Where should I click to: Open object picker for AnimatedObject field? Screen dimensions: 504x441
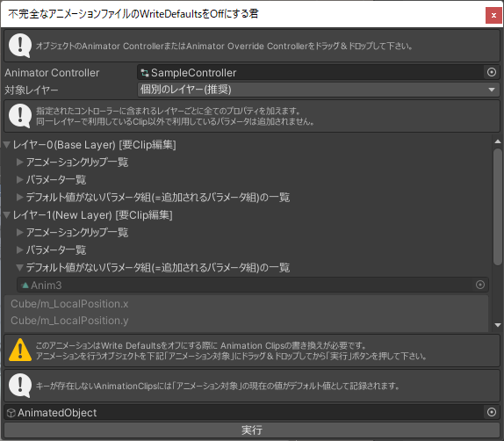[491, 412]
